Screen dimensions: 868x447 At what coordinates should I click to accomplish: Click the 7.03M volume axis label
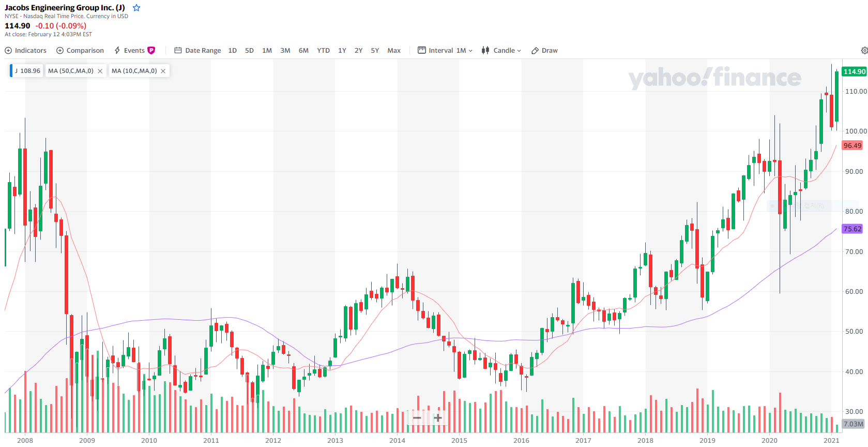pyautogui.click(x=854, y=424)
